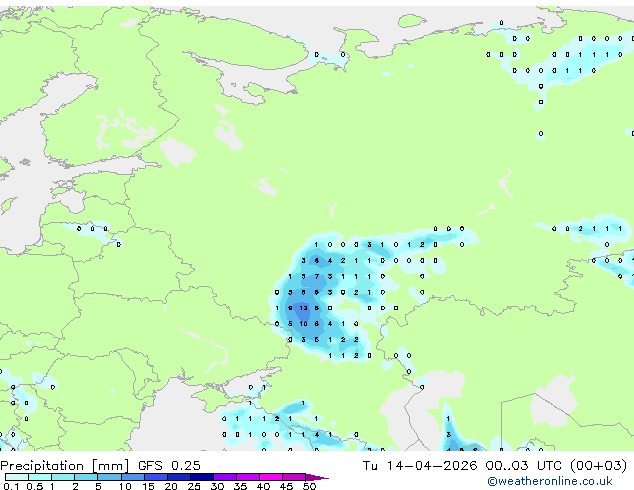Click the '10' precipitation value on the map
The image size is (634, 490).
pos(303,324)
